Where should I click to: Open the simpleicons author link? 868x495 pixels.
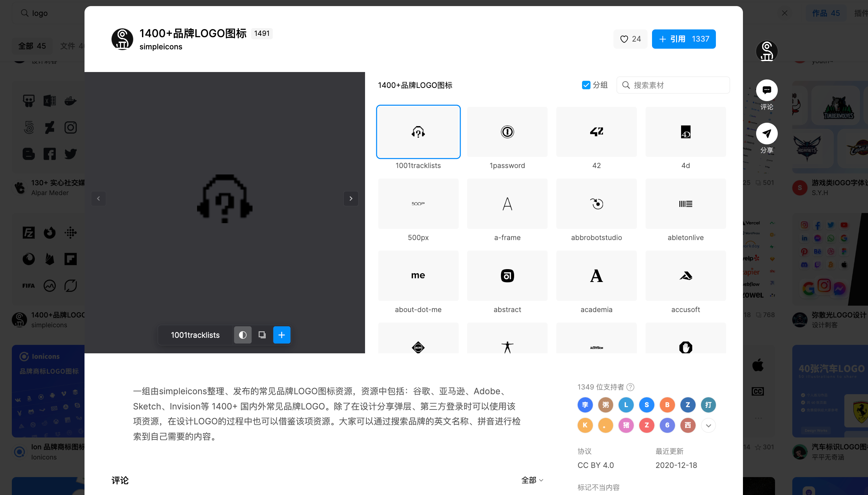161,47
